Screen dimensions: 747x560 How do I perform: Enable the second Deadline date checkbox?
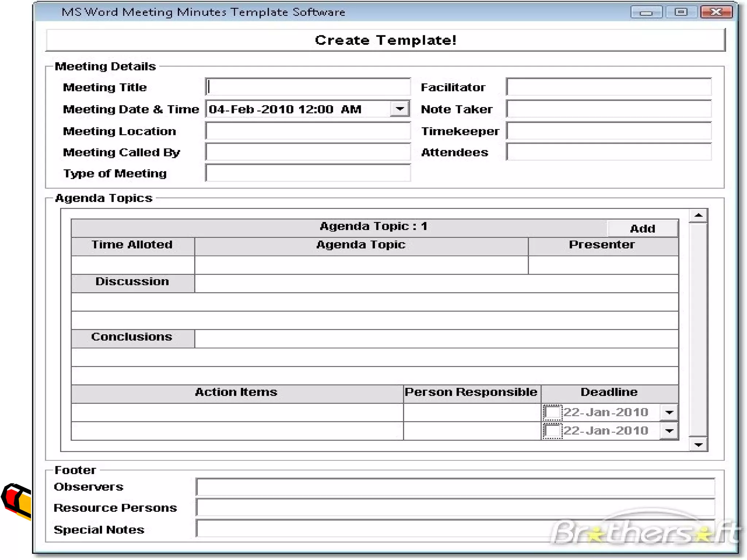point(552,431)
